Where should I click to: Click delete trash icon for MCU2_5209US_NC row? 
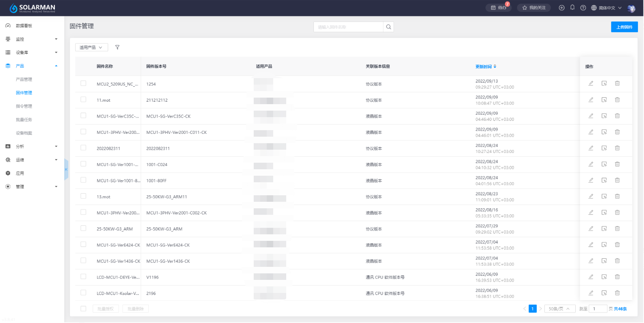coord(617,83)
